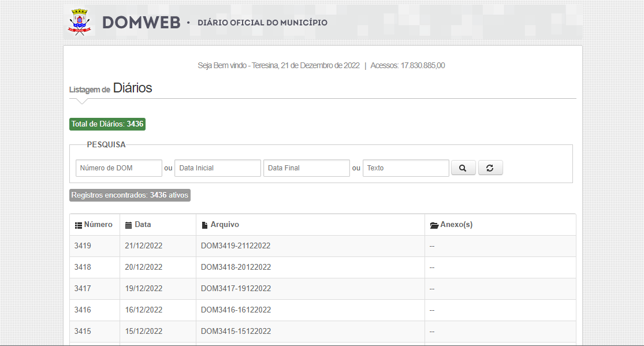Open DOM3415-15122022 gazette file
This screenshot has height=346, width=644.
(236, 332)
